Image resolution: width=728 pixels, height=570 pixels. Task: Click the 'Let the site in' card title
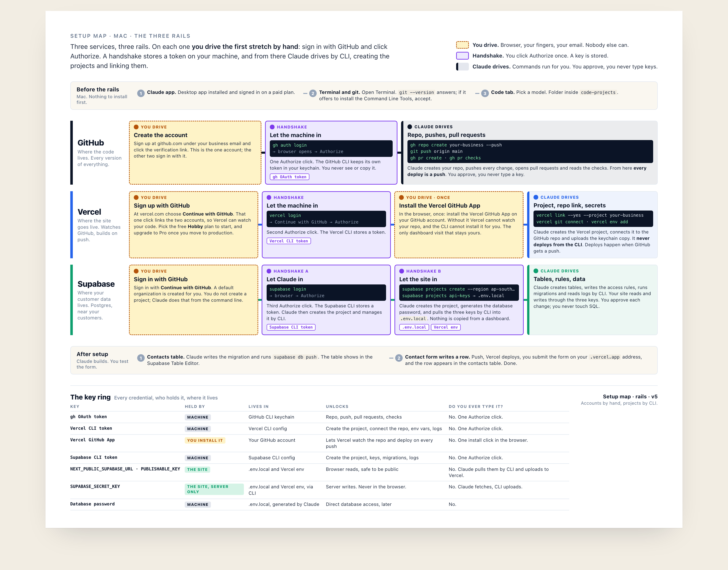coord(418,279)
